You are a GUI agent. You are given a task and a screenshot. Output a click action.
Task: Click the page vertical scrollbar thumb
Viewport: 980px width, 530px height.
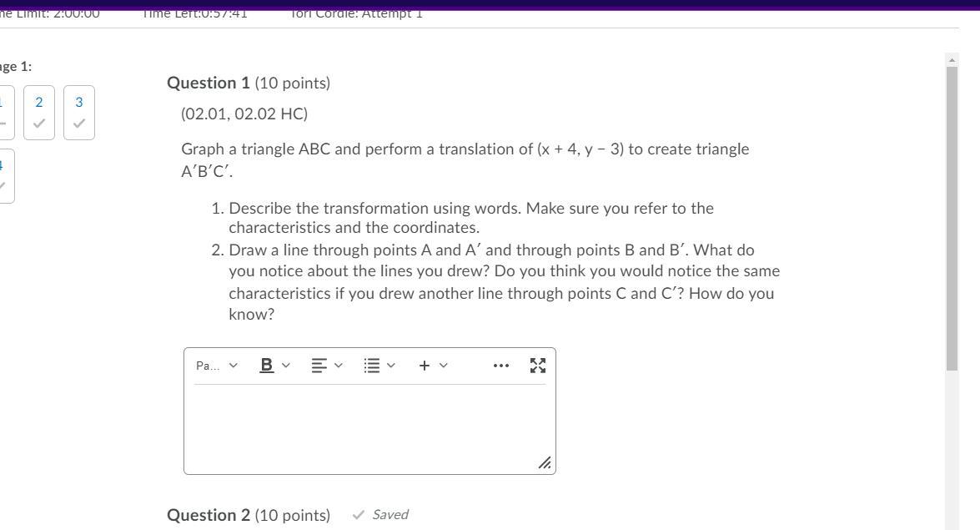[952, 218]
